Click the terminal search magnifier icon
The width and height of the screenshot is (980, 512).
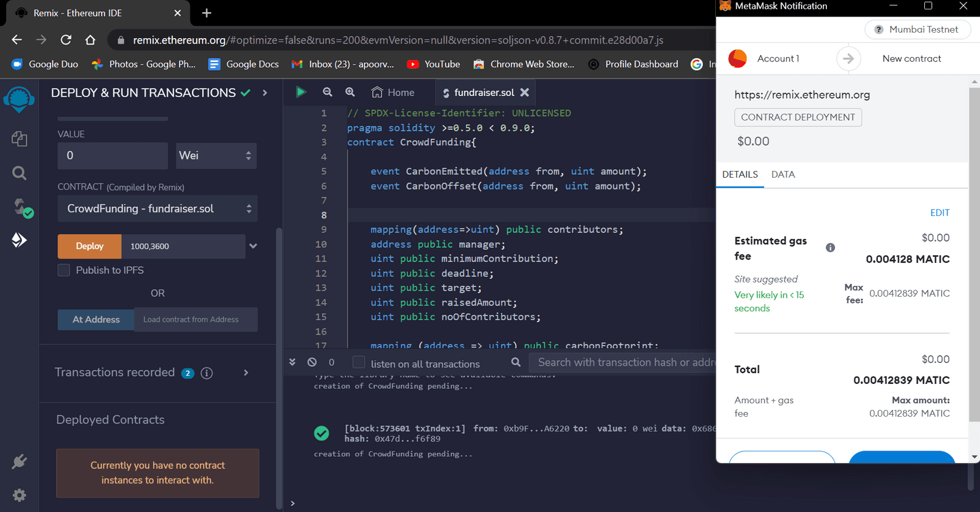coord(516,363)
